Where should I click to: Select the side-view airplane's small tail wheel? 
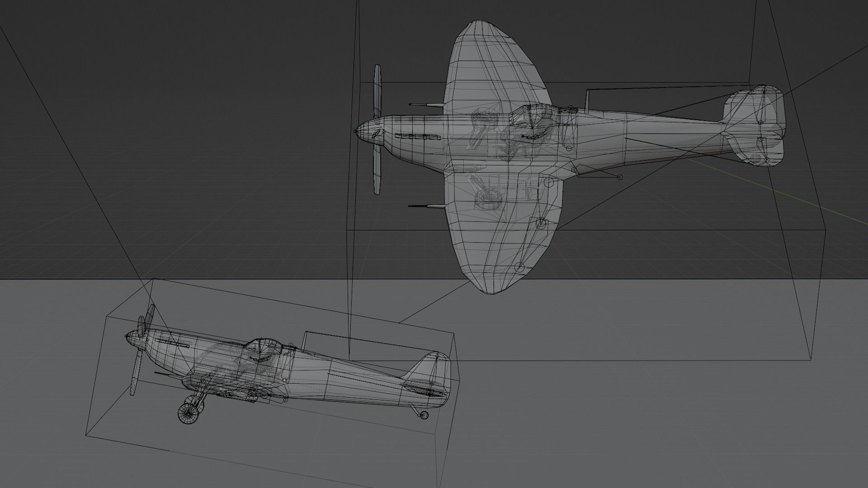click(424, 415)
